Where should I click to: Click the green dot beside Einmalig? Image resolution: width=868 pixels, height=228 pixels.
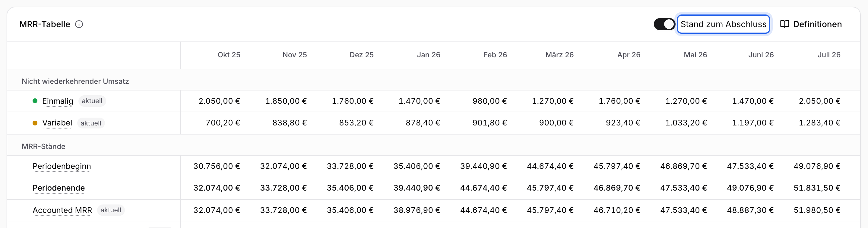click(x=35, y=101)
